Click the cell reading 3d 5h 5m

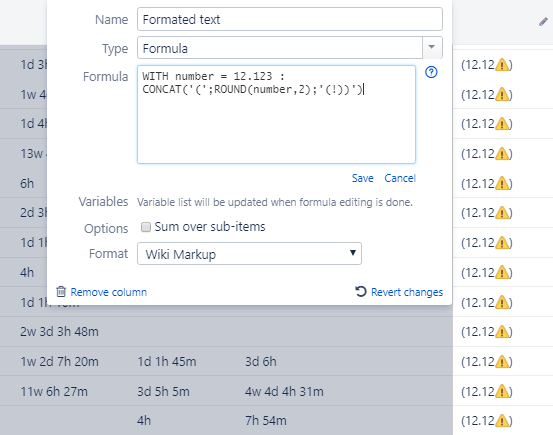point(163,392)
